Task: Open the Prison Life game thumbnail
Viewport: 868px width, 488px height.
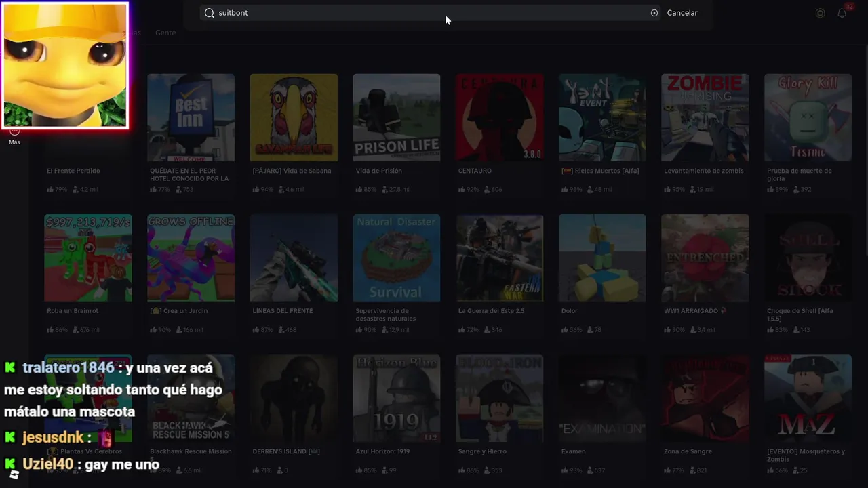Action: point(397,117)
